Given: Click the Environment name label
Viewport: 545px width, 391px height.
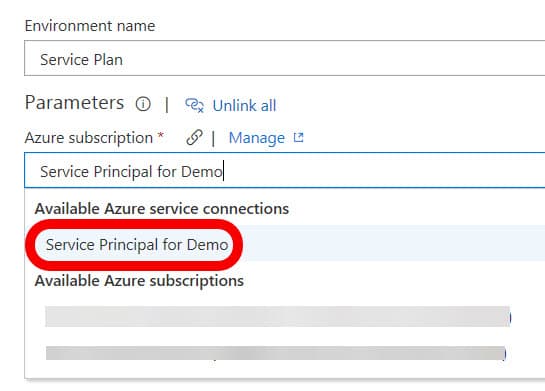Looking at the screenshot, I should point(90,26).
